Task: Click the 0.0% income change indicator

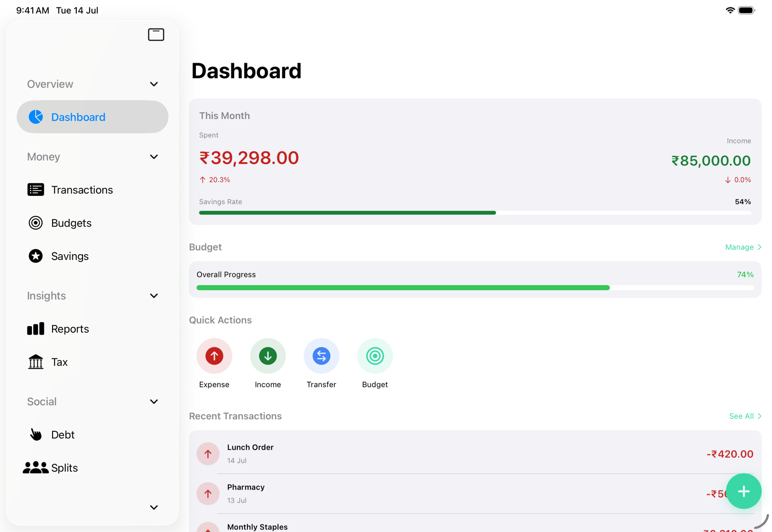Action: [x=738, y=180]
